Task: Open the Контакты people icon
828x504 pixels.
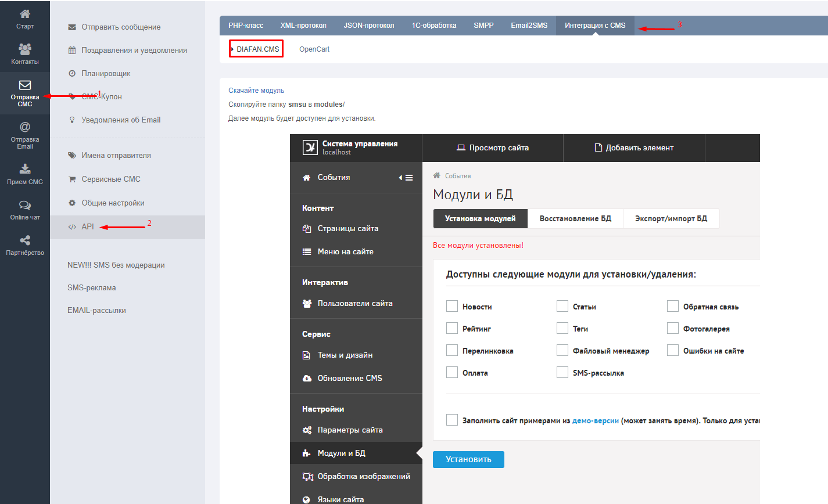Action: click(25, 49)
